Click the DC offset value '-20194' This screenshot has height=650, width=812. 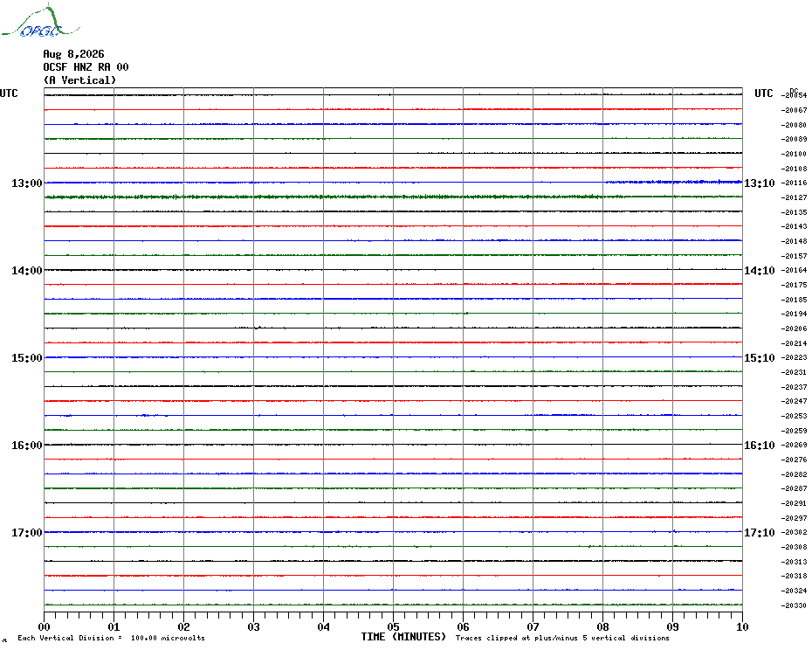(794, 315)
